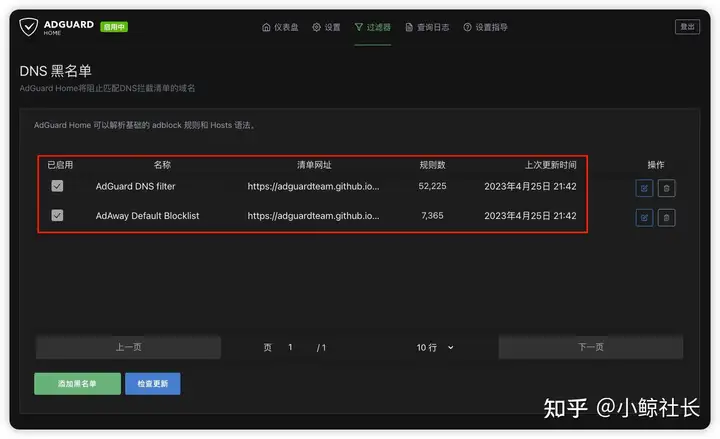
Task: Sort by the 上次更新时间 column header
Action: [551, 165]
